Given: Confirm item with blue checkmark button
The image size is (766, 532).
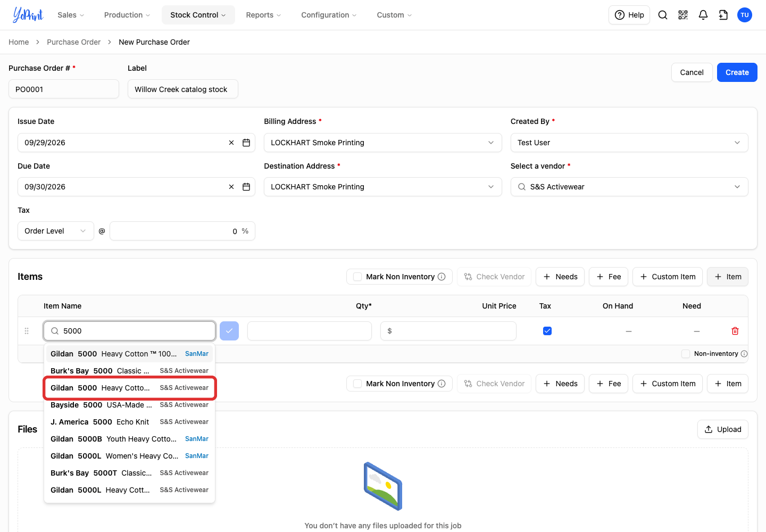Looking at the screenshot, I should click(229, 331).
